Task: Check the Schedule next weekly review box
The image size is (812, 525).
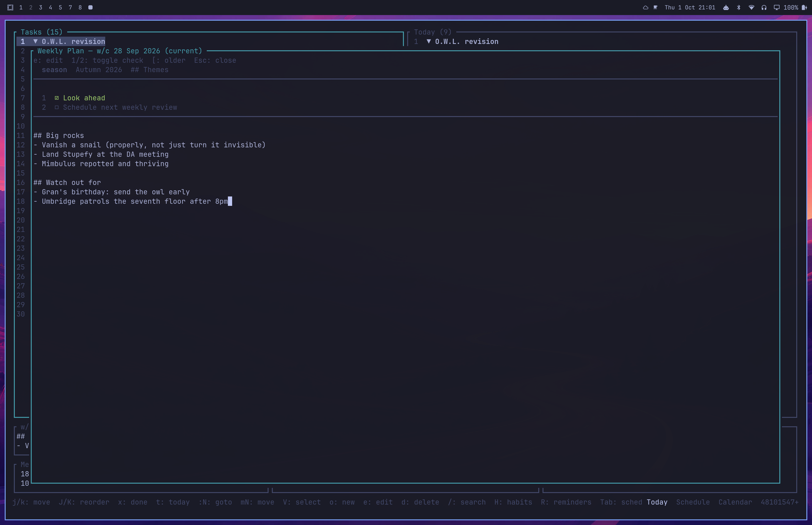Action: (57, 107)
